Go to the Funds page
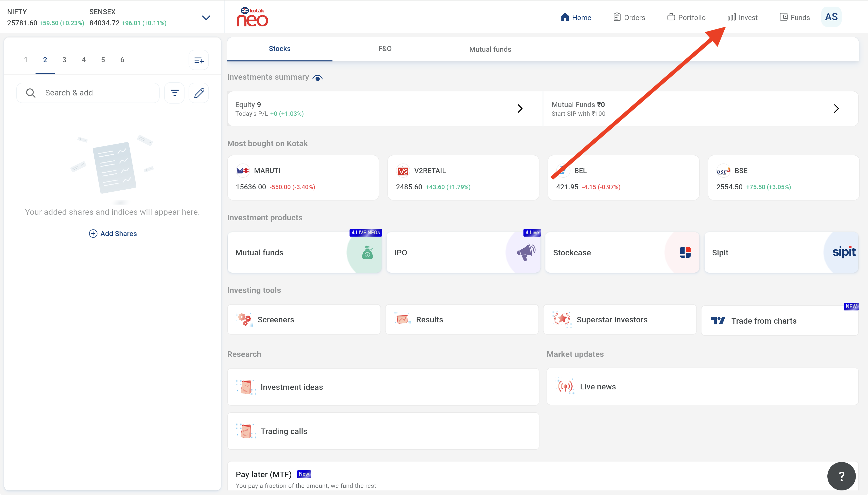868x495 pixels. (x=795, y=17)
